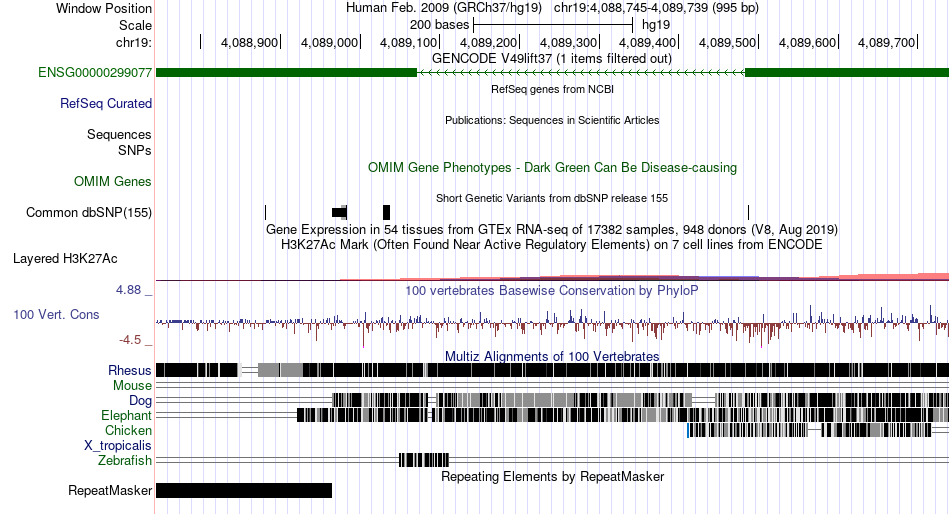This screenshot has height=514, width=950.
Task: Click the Chicken alignment block
Action: (x=809, y=430)
